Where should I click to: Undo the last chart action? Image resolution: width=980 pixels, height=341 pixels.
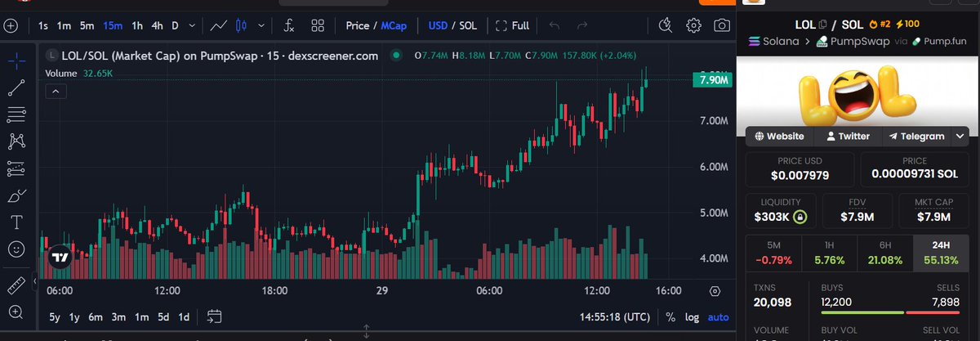[555, 25]
